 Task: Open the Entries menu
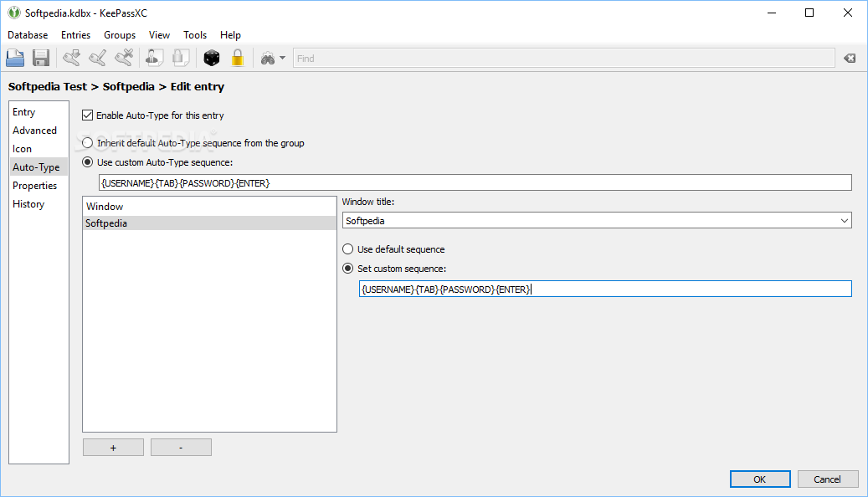pos(76,35)
